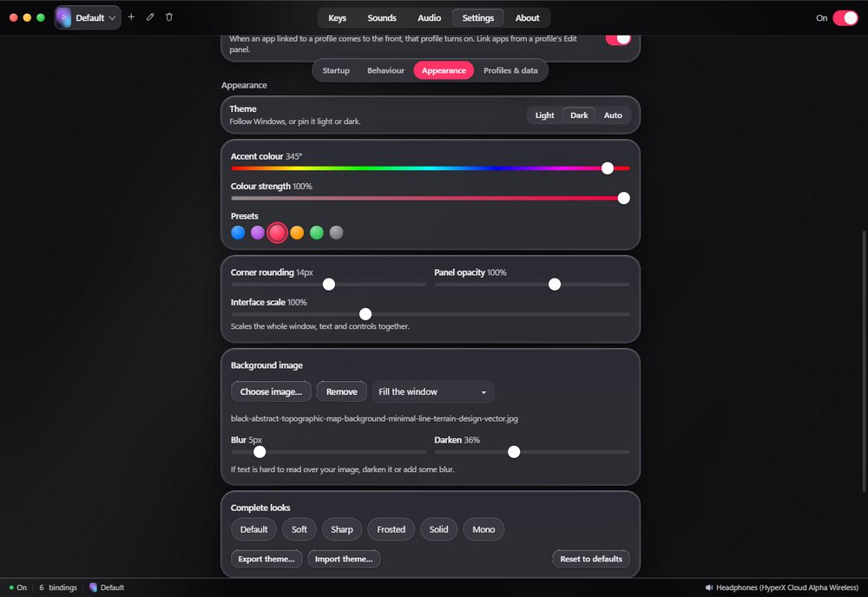The image size is (868, 597).
Task: Click the 6 bindings status entry
Action: pyautogui.click(x=58, y=587)
